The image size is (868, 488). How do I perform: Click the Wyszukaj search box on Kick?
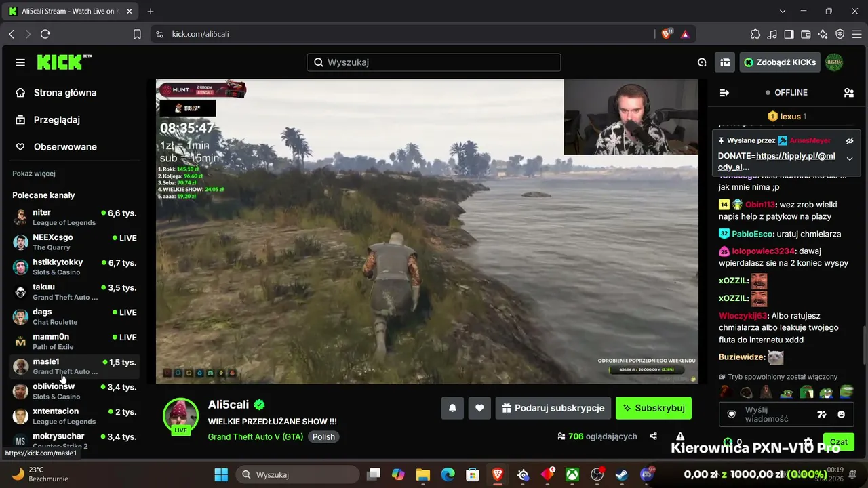(x=434, y=62)
